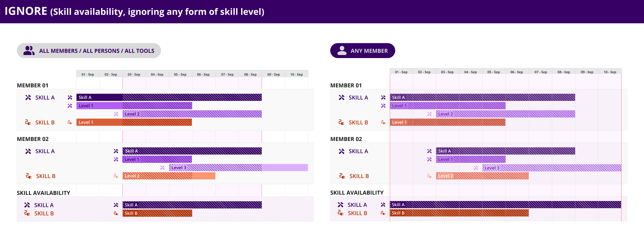This screenshot has width=644, height=235.
Task: Click Member 02 Skill A tools icon in Any Member chart
Action: (342, 151)
